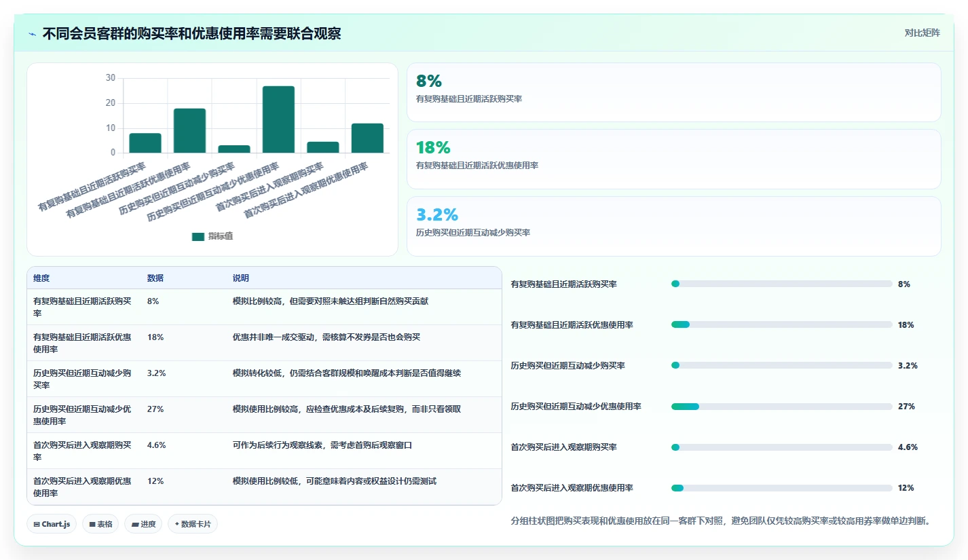
Task: Click the chart bar valued 4.6
Action: tap(323, 147)
